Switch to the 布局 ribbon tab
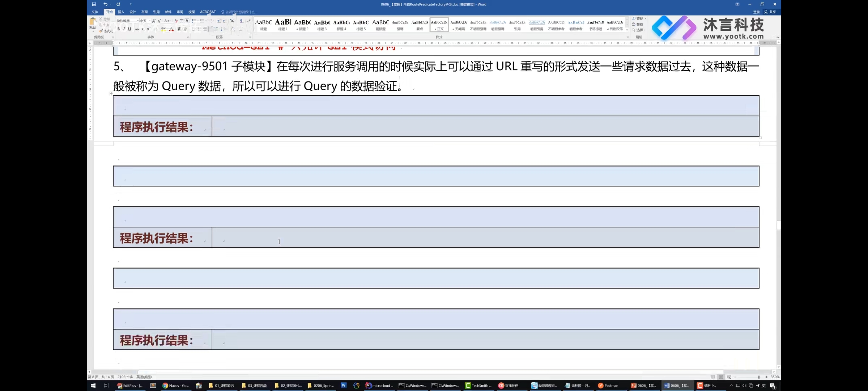868x391 pixels. pyautogui.click(x=144, y=12)
